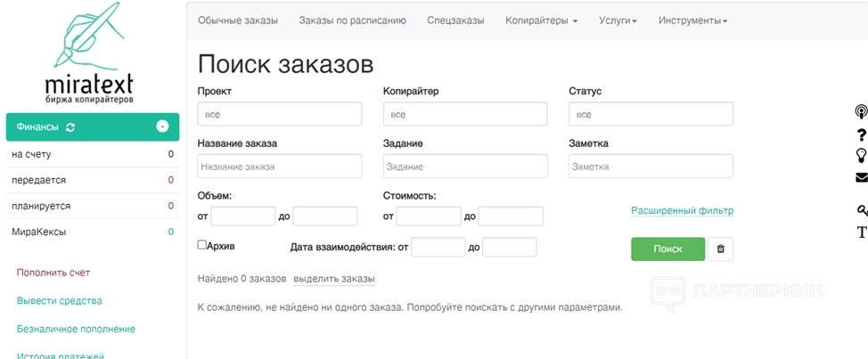Image resolution: width=868 pixels, height=359 pixels.
Task: Open the Копирайтеры dropdown menu
Action: tap(541, 20)
